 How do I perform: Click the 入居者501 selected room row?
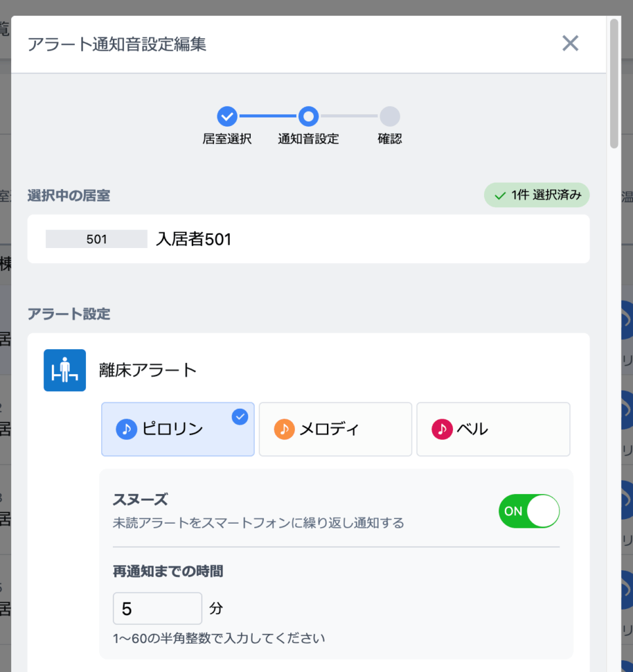click(308, 239)
